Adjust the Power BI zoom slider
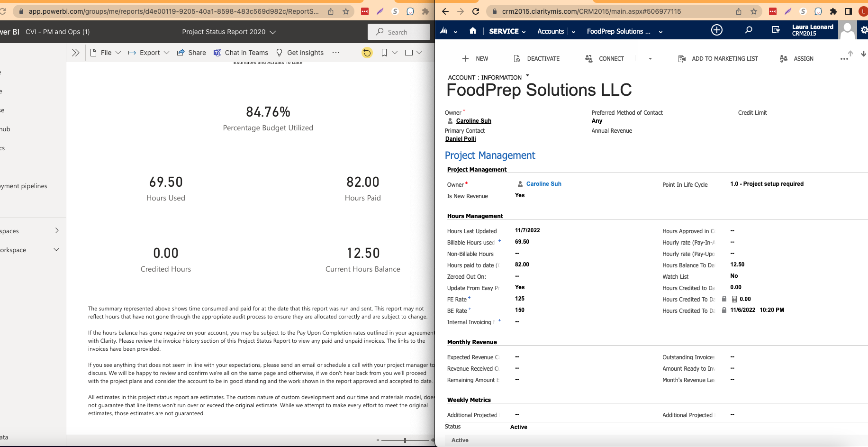868x447 pixels. point(405,440)
